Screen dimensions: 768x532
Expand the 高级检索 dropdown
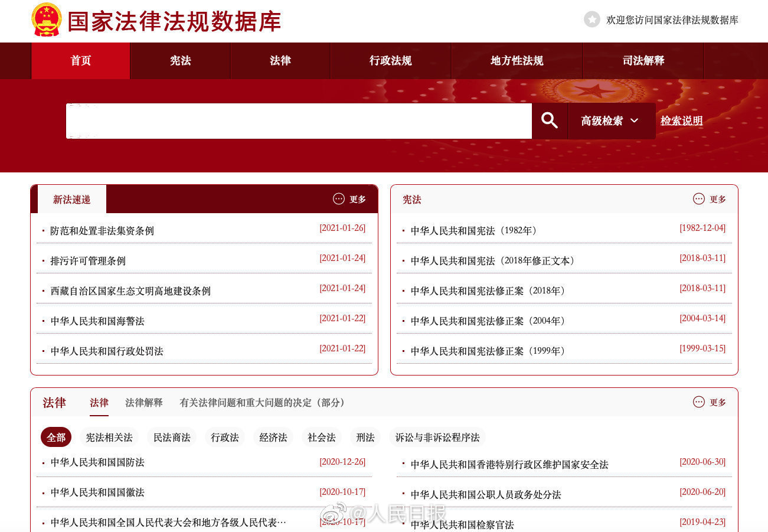coord(610,121)
